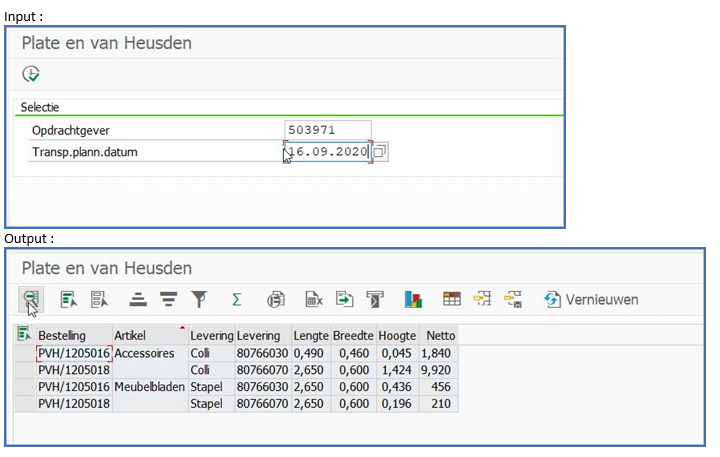This screenshot has width=720, height=457.
Task: Click PVH/1205018 in the row with Netto 210
Action: (74, 403)
